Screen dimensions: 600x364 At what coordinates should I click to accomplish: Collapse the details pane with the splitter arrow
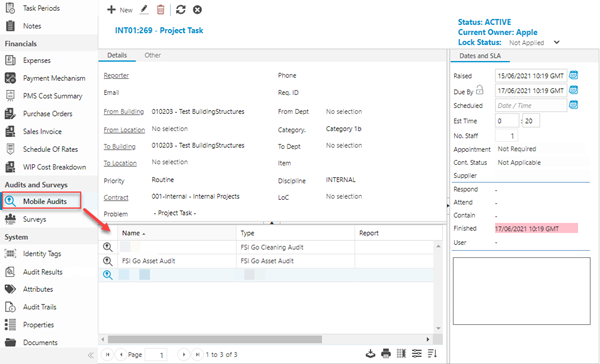click(x=272, y=222)
